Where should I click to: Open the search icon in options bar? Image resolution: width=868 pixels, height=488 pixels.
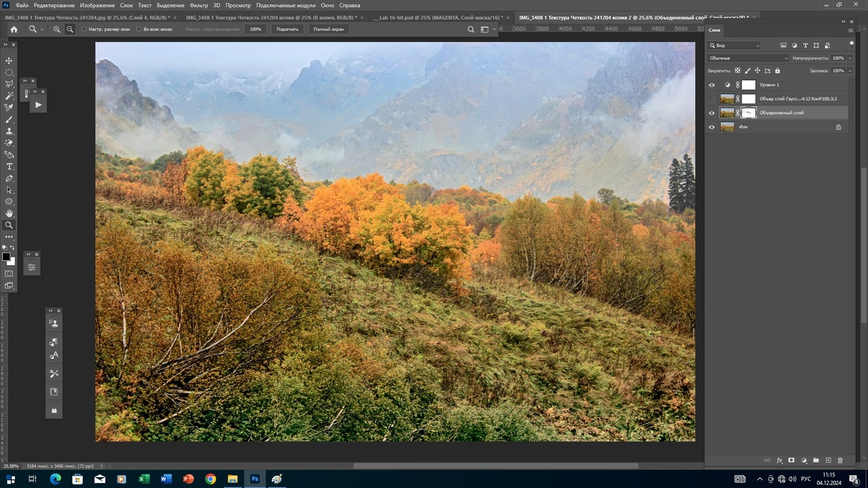click(x=470, y=29)
